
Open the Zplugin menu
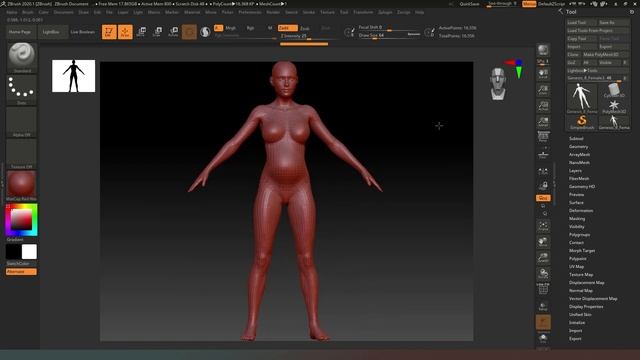[x=385, y=12]
